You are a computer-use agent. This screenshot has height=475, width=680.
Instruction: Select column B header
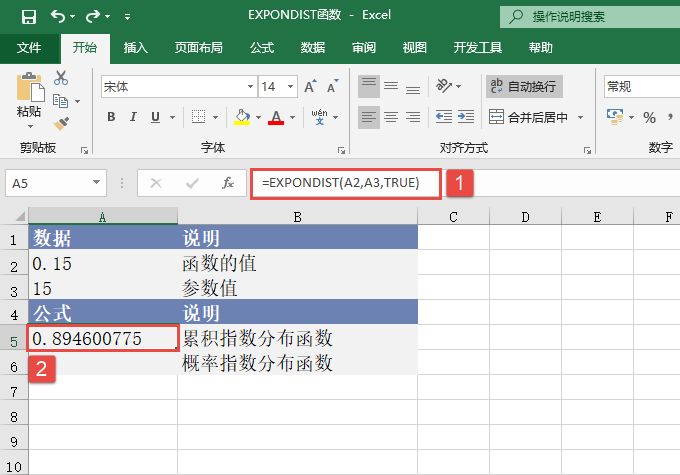298,216
